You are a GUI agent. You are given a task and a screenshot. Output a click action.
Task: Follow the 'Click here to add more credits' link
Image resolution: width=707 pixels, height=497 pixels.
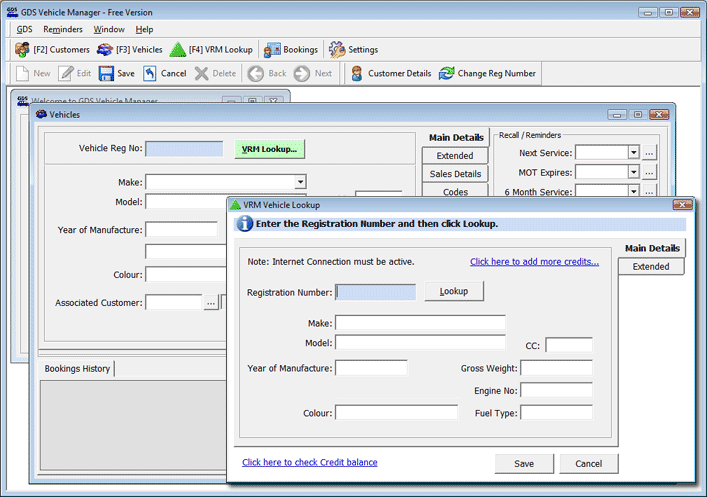click(x=534, y=262)
